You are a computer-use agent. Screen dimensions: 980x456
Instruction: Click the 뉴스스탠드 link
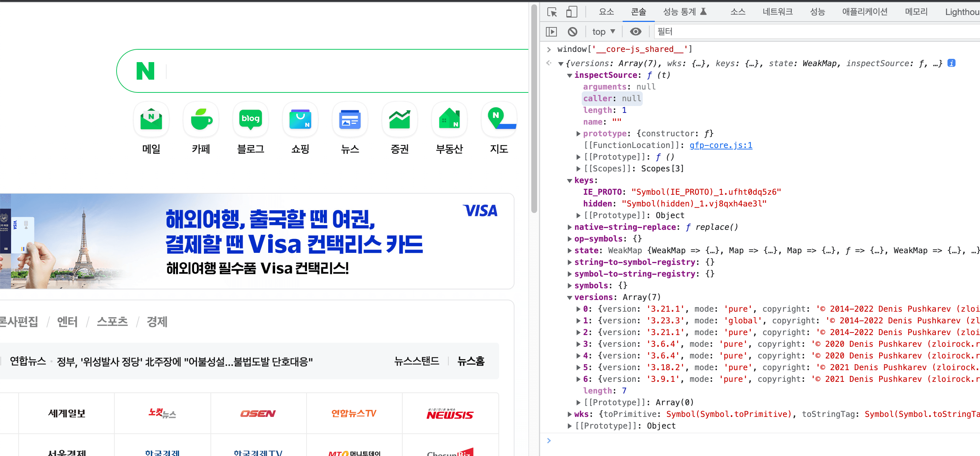pyautogui.click(x=417, y=361)
